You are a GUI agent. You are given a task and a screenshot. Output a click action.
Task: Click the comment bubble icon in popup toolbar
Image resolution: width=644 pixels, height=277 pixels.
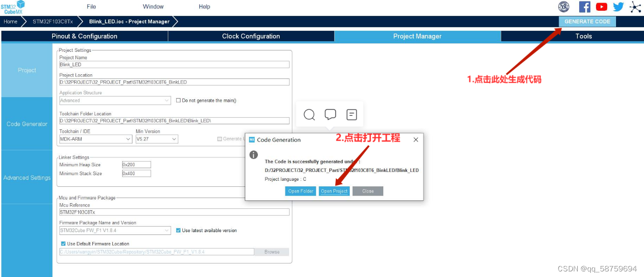point(331,114)
